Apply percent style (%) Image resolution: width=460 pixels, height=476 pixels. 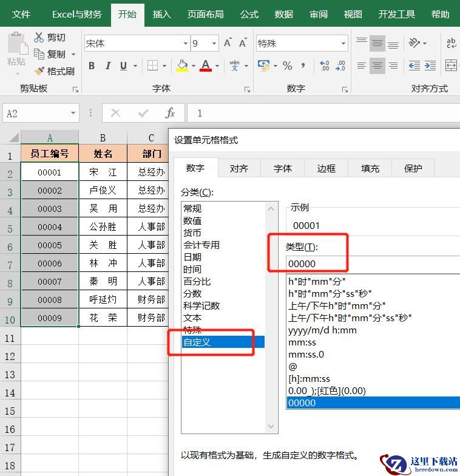point(288,66)
